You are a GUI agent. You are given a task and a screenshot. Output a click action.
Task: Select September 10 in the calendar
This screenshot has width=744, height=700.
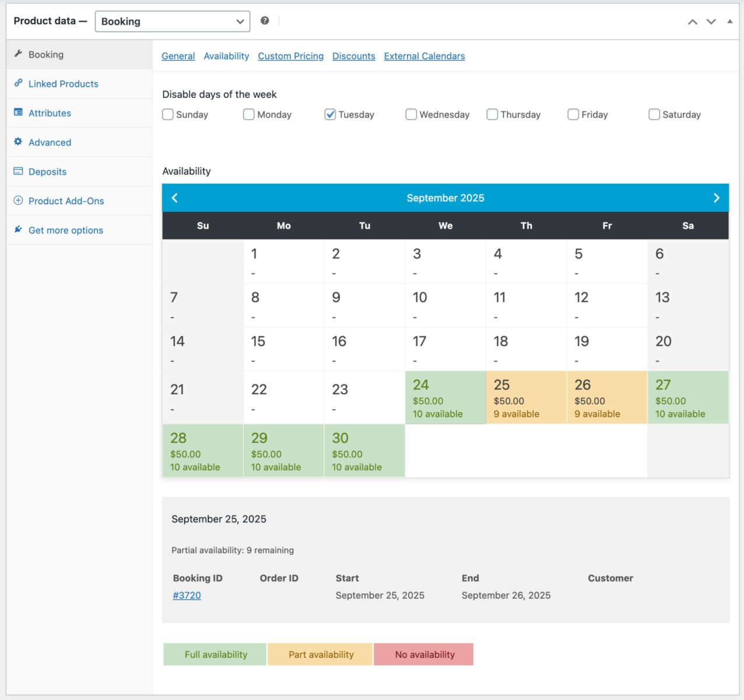tap(445, 305)
